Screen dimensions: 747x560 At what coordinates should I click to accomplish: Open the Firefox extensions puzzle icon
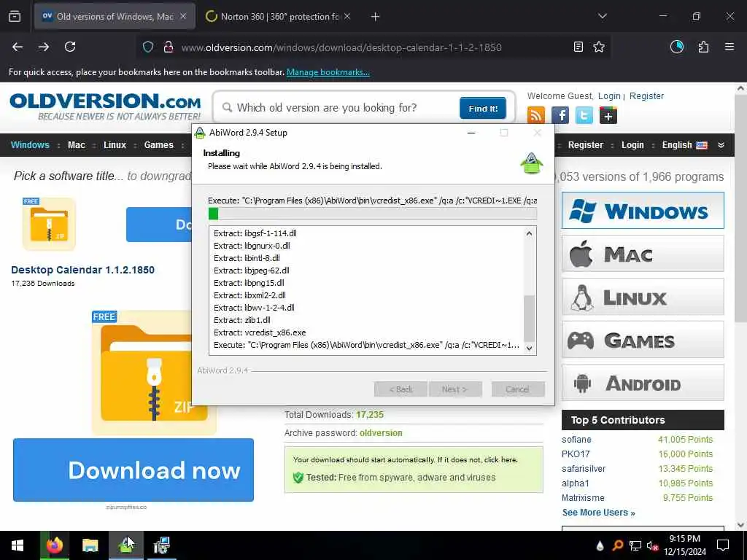coord(703,47)
